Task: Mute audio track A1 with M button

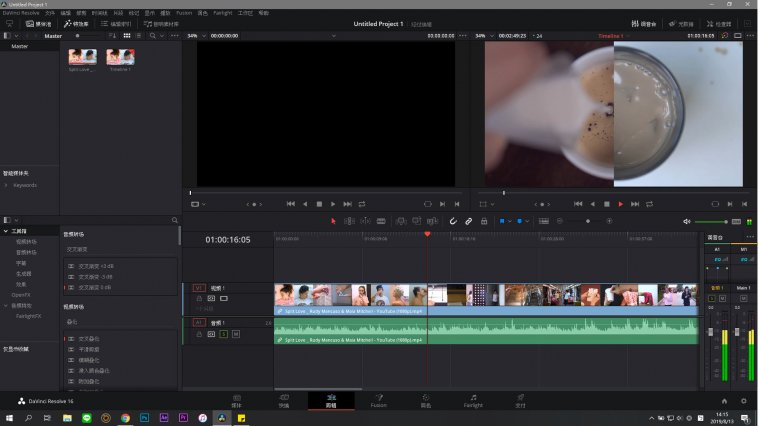Action: pos(236,334)
